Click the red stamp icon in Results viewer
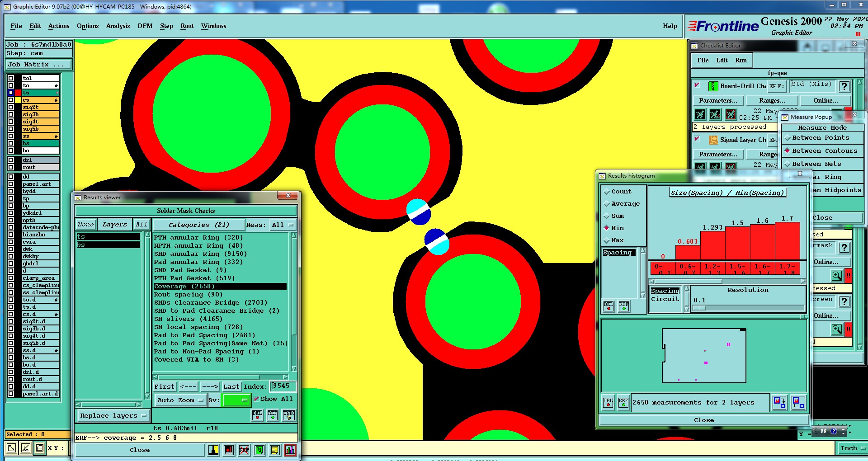 coord(229,450)
